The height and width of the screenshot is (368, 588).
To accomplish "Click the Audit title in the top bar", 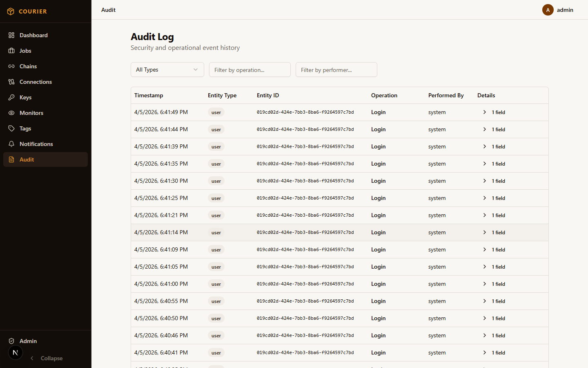I will tap(108, 10).
